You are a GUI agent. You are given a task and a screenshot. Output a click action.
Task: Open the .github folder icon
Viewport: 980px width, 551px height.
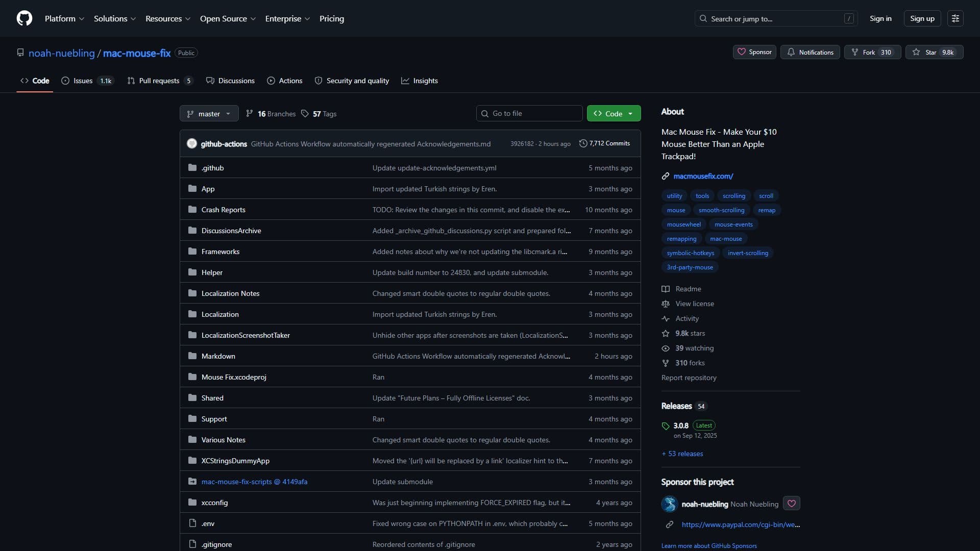192,168
